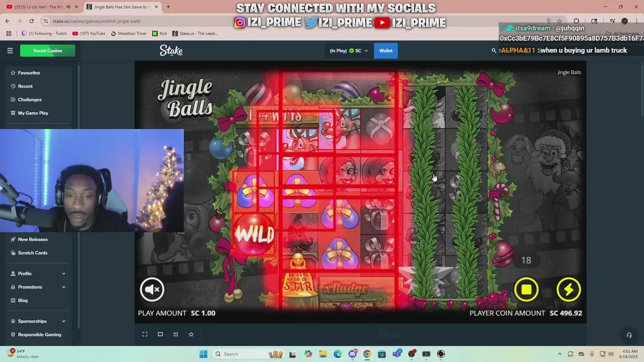Open the Windows Start menu
644x362 pixels.
203,354
